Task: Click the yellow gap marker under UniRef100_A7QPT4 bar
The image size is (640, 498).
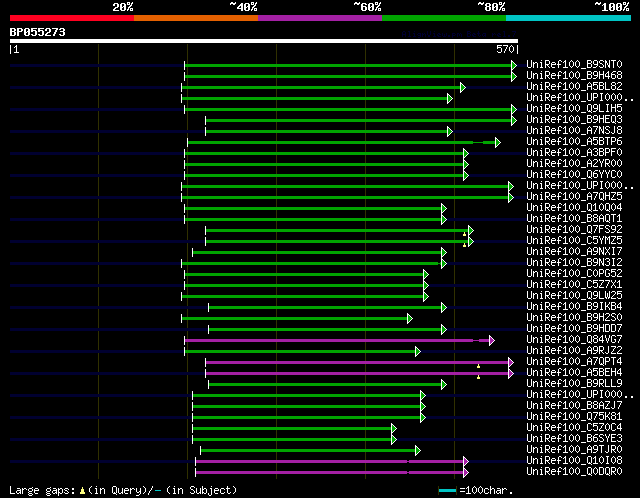Action: [x=478, y=367]
